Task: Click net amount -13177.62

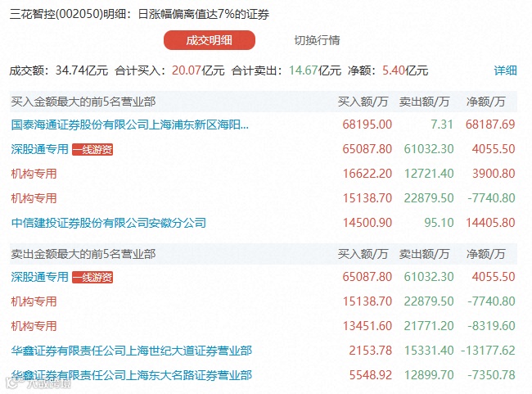Action: click(x=488, y=351)
